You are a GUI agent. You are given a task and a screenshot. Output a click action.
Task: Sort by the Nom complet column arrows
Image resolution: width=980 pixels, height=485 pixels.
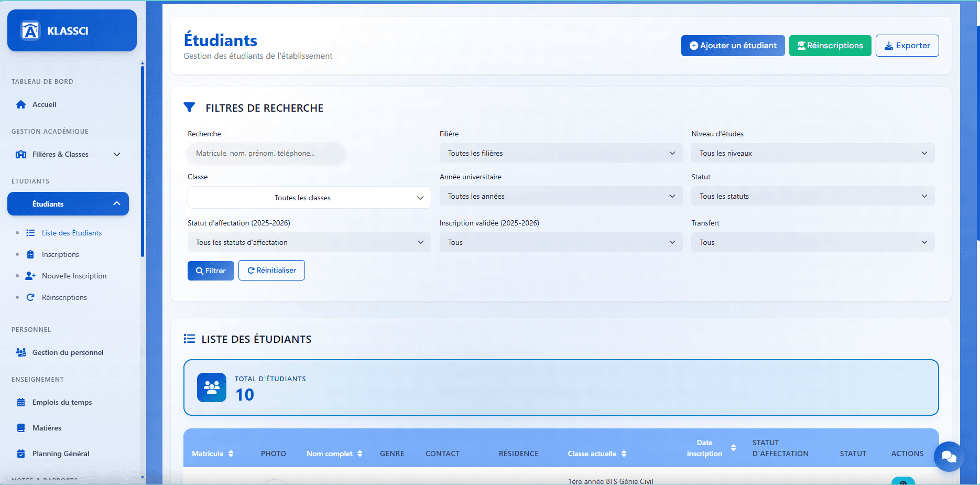(360, 454)
